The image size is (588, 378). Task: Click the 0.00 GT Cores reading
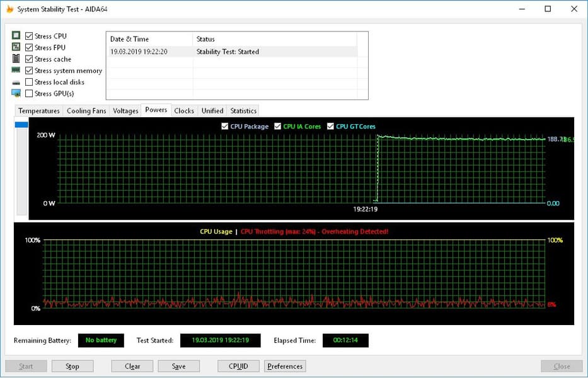click(553, 203)
